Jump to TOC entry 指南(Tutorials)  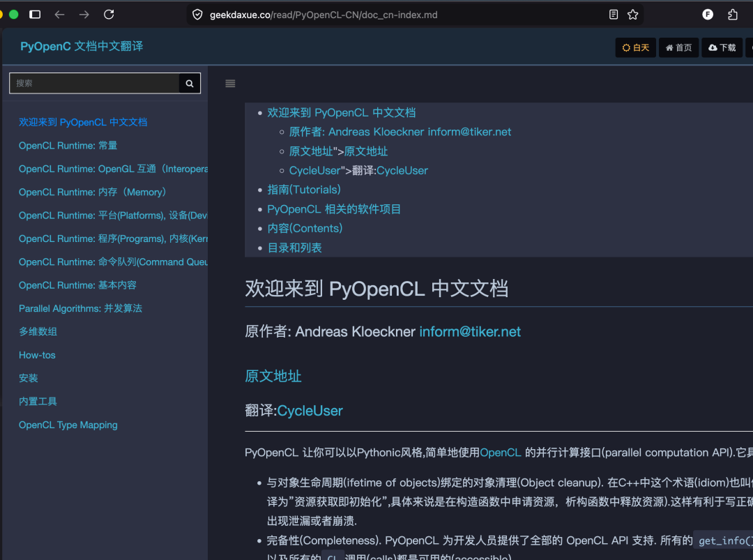point(304,190)
